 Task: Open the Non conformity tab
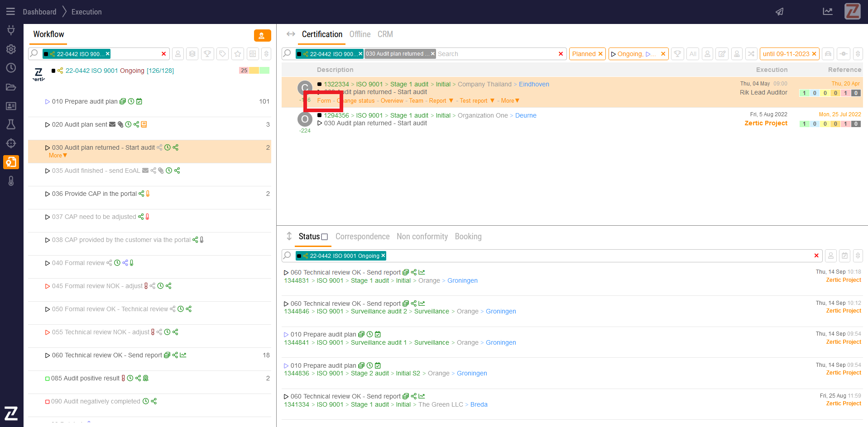(x=422, y=237)
